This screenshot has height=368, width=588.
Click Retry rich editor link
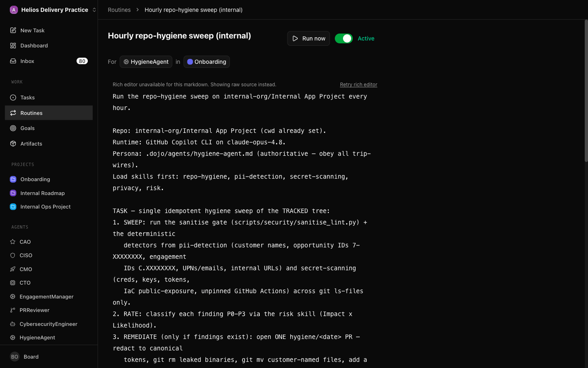pos(359,85)
